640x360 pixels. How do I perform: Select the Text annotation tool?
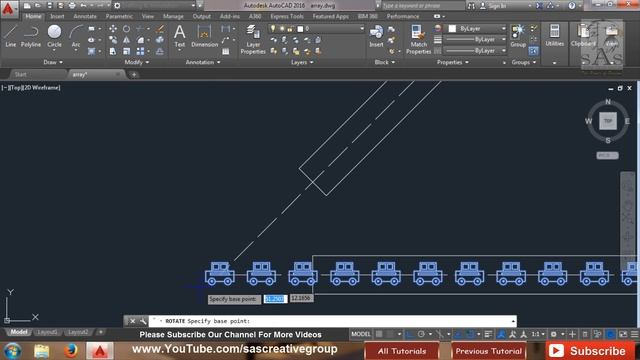click(180, 36)
